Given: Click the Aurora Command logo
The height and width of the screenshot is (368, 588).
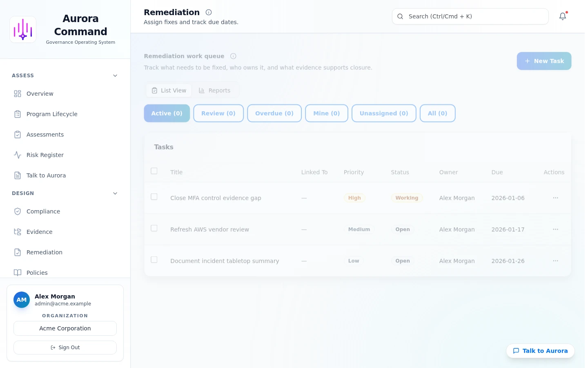Looking at the screenshot, I should tap(23, 29).
